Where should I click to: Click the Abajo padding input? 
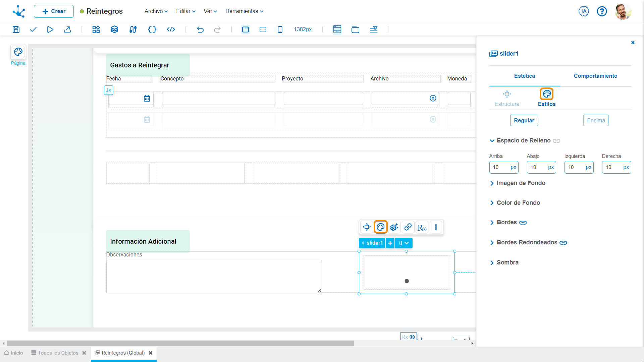(541, 167)
